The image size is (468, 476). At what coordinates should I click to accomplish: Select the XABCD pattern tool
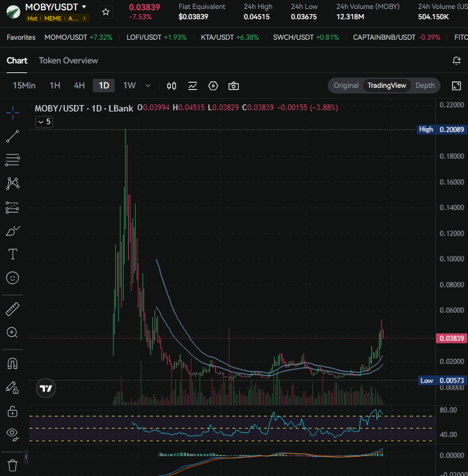pyautogui.click(x=12, y=183)
